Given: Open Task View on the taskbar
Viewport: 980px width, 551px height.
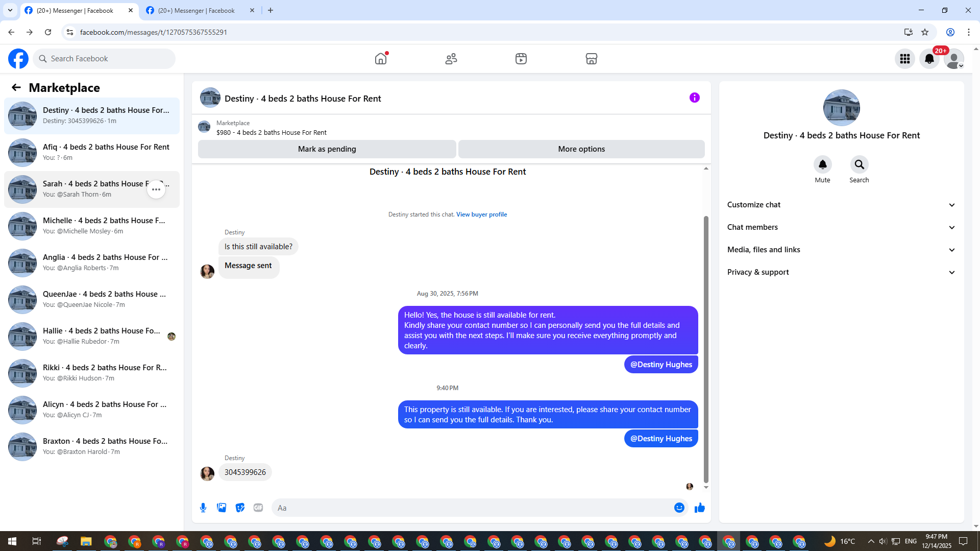Looking at the screenshot, I should 37,541.
